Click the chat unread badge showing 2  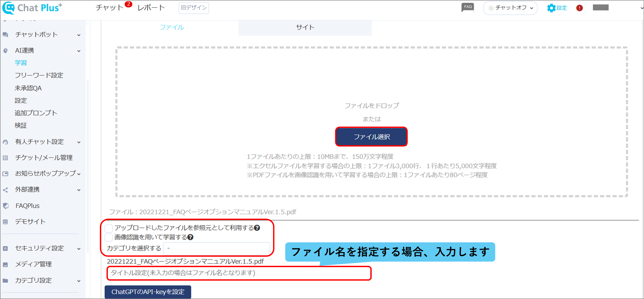(128, 4)
